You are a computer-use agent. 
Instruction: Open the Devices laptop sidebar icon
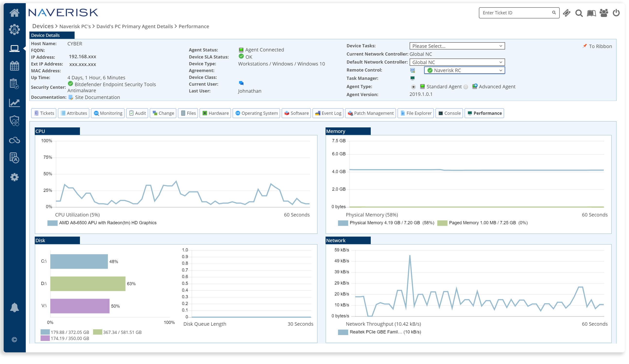click(15, 48)
